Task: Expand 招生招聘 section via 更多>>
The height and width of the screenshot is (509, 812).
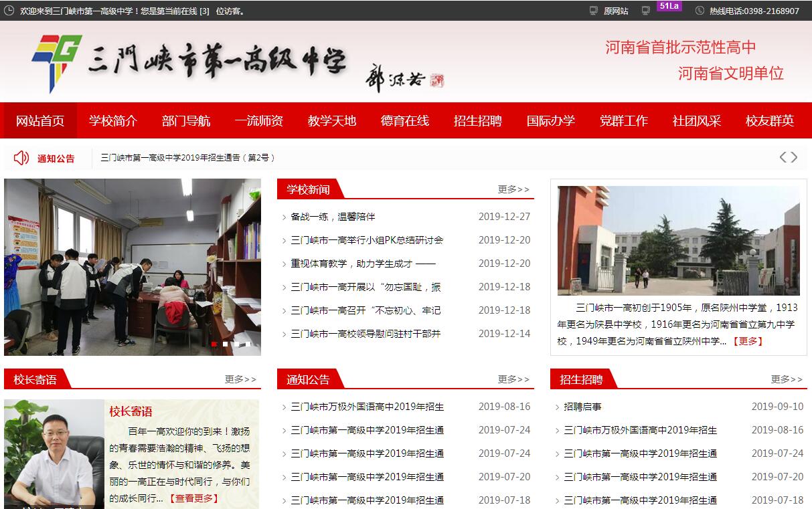Action: pyautogui.click(x=787, y=379)
